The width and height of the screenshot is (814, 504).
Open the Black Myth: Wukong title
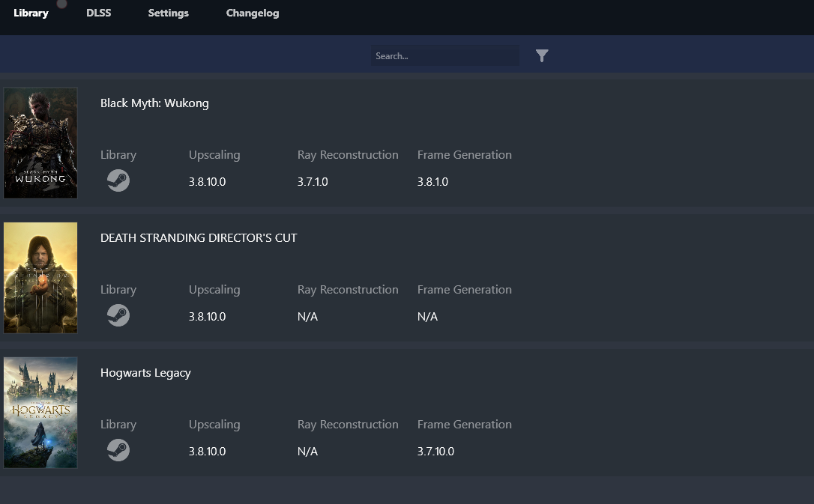[x=154, y=103]
